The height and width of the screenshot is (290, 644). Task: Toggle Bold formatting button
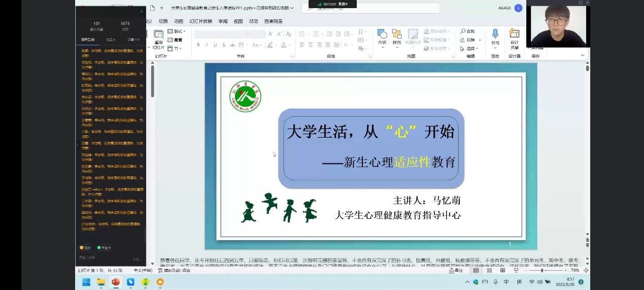[198, 45]
